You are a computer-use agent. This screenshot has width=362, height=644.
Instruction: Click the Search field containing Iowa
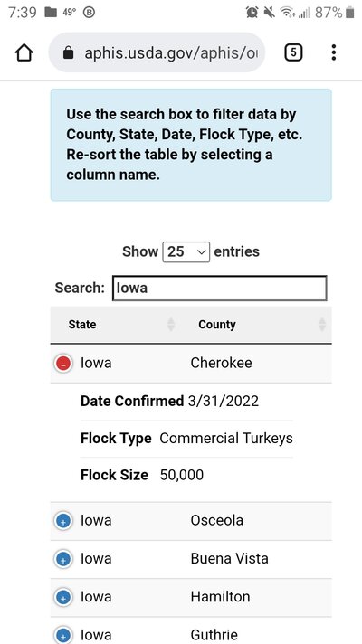click(220, 288)
